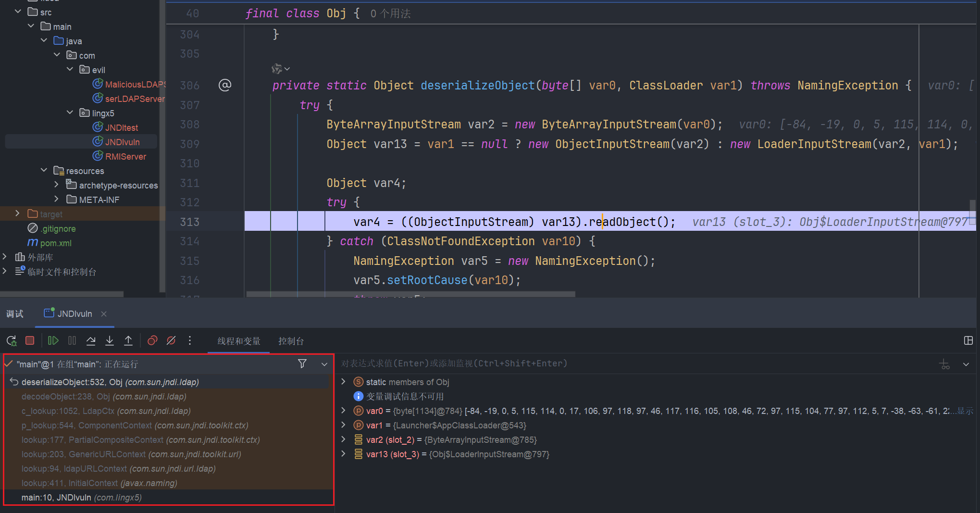Image resolution: width=980 pixels, height=513 pixels.
Task: Pause program execution
Action: tap(72, 340)
